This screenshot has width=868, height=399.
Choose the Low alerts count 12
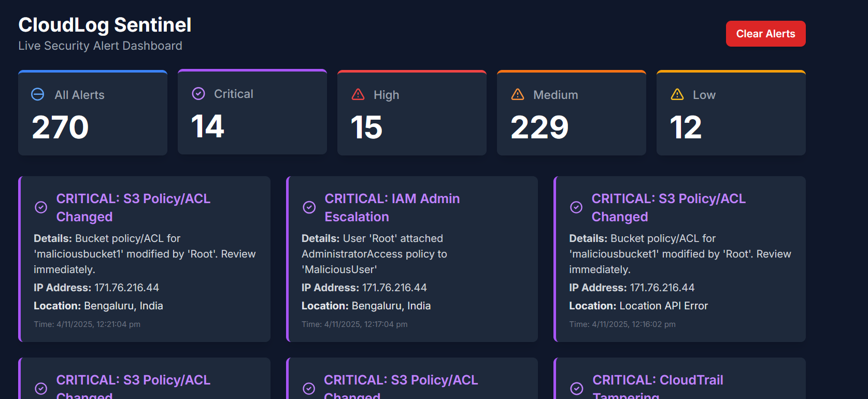click(686, 127)
